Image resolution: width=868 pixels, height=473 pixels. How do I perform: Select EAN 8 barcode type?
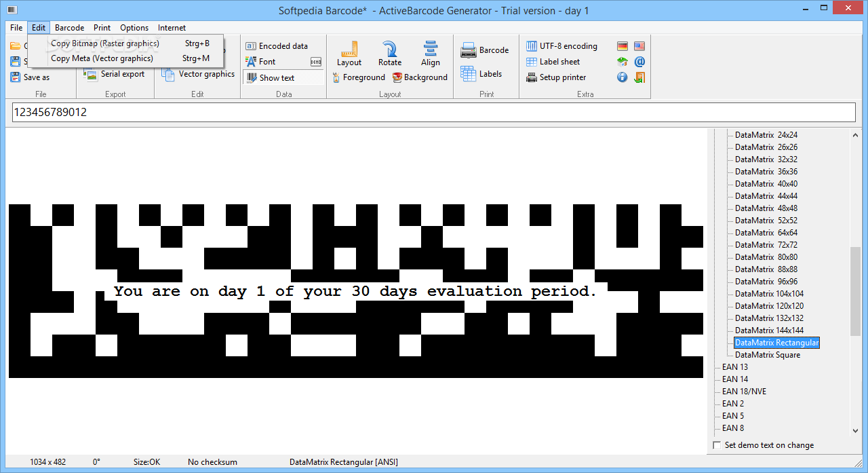[x=733, y=428]
